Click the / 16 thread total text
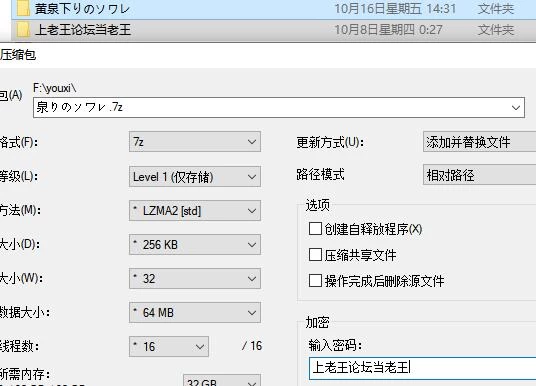The width and height of the screenshot is (536, 386). [252, 346]
